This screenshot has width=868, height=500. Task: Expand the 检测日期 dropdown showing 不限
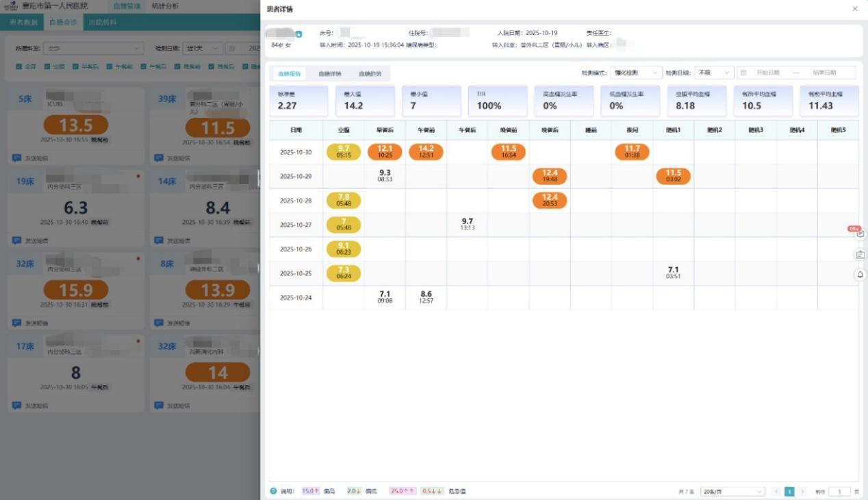coord(714,73)
